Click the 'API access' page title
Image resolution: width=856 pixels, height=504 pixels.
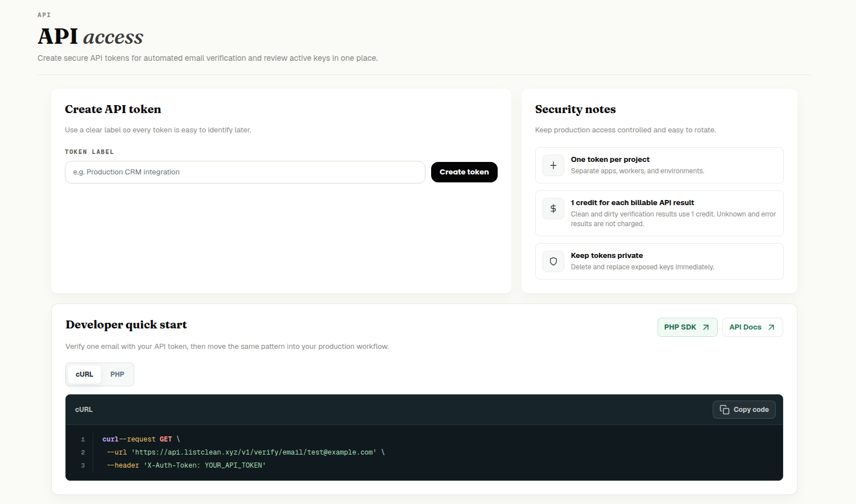click(x=90, y=36)
